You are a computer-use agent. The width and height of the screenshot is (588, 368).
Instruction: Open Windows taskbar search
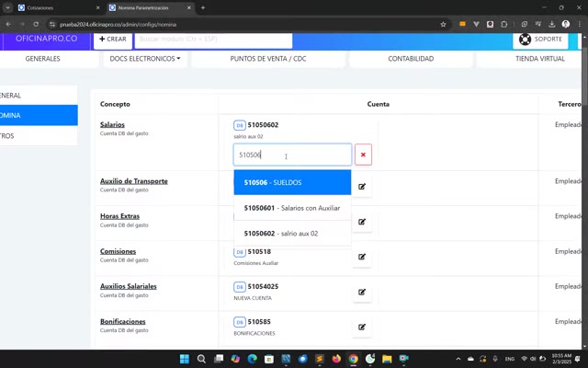tap(201, 359)
